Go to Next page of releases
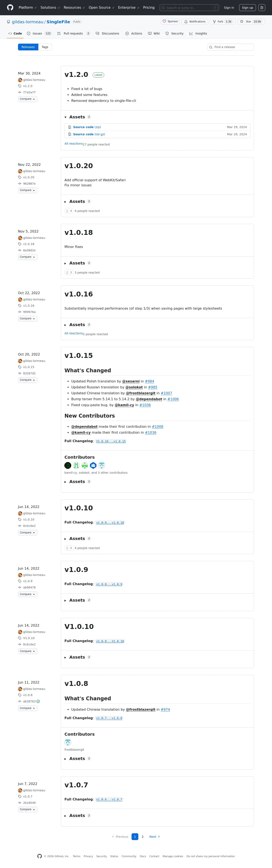The image size is (272, 868). point(154,837)
